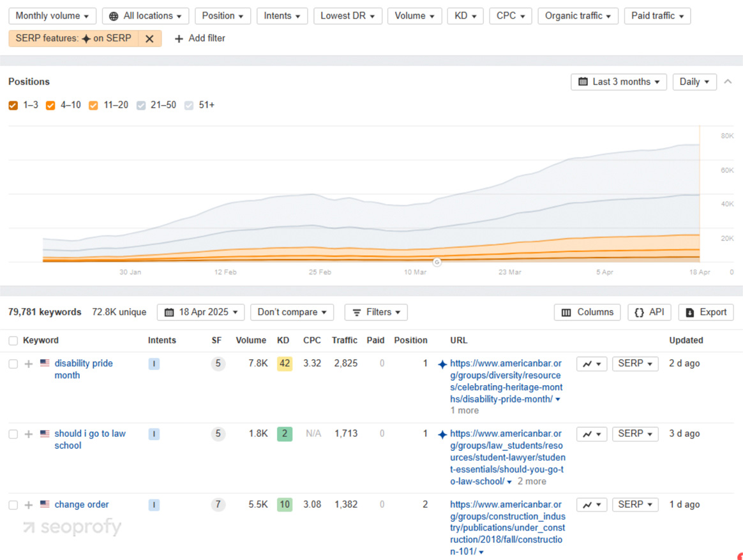Open the SERP features on SERP filter
This screenshot has width=743, height=560.
[73, 39]
